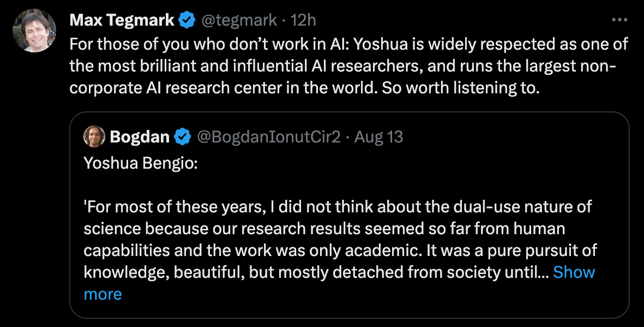
Task: Click the verified badge next to Bogdan
Action: pyautogui.click(x=182, y=136)
